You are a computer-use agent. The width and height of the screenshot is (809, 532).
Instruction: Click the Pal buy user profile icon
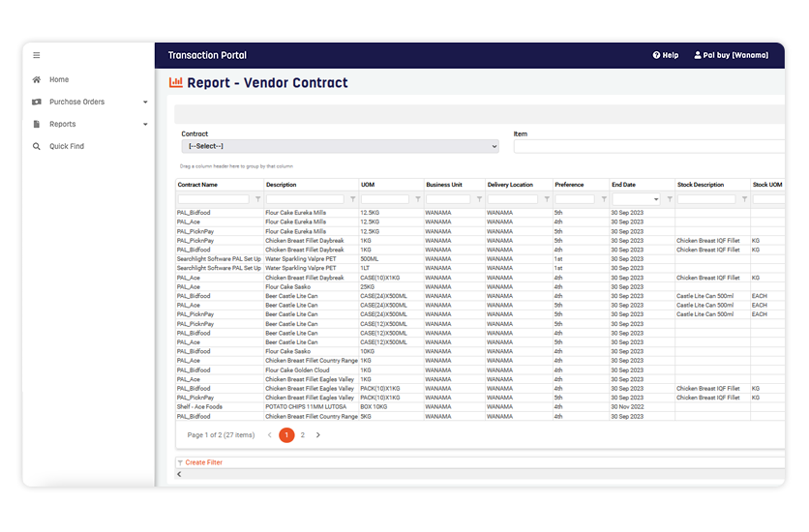698,55
